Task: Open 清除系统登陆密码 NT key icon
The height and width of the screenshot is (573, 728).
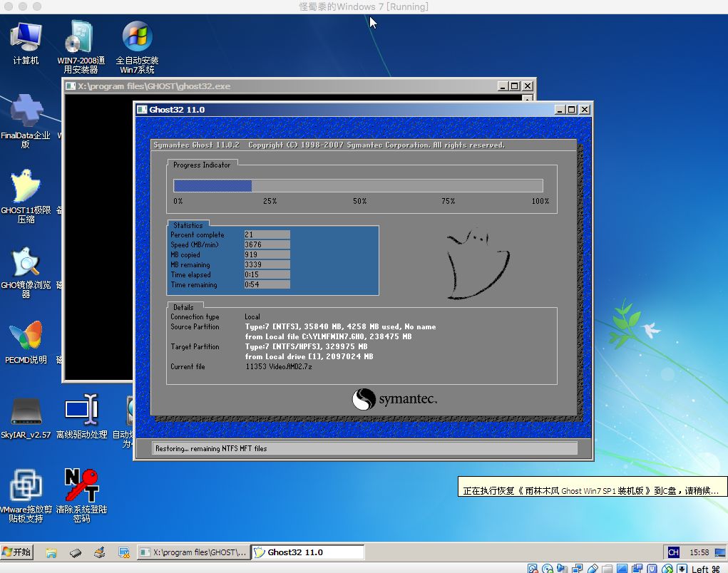Action: [82, 495]
